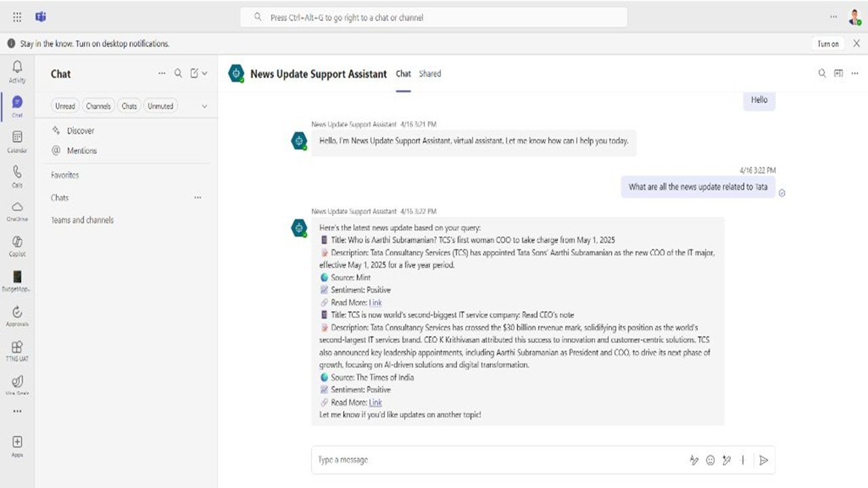Show more apps ellipsis in left rail
Screen dimensions: 868x488
coord(17,411)
